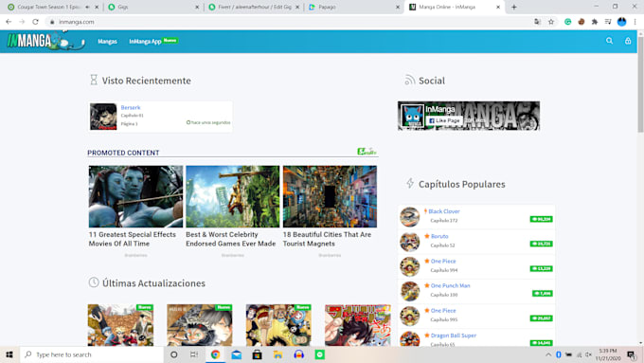The width and height of the screenshot is (644, 363).
Task: Click the Bluetooth tray icon
Action: pos(559,354)
